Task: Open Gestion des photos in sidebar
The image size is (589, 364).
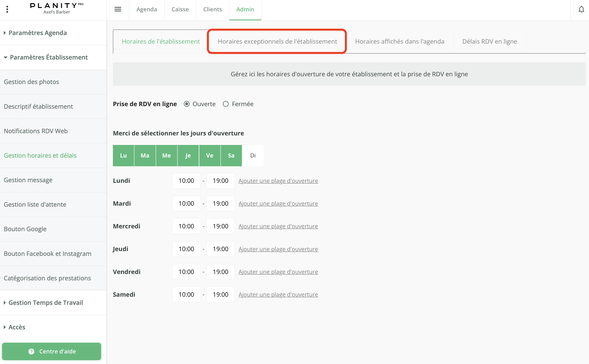Action: point(31,82)
